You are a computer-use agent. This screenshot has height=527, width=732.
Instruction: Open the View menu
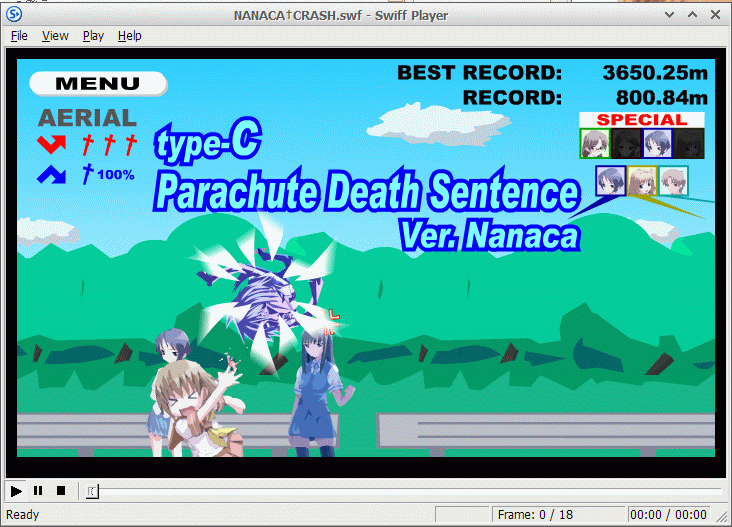(x=55, y=35)
